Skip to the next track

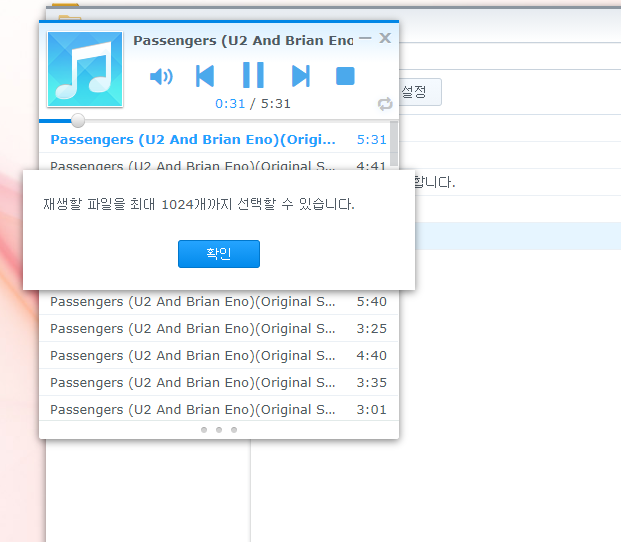click(x=301, y=76)
